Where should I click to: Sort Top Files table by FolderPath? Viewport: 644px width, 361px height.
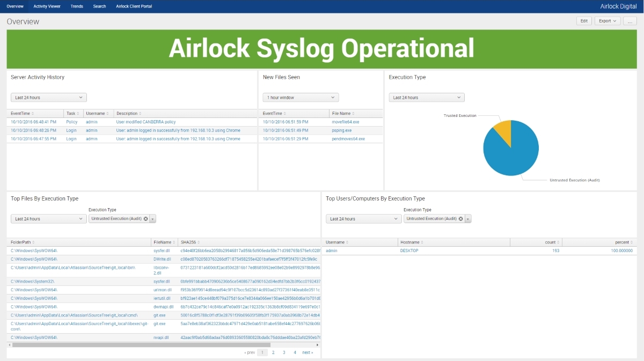coord(23,242)
